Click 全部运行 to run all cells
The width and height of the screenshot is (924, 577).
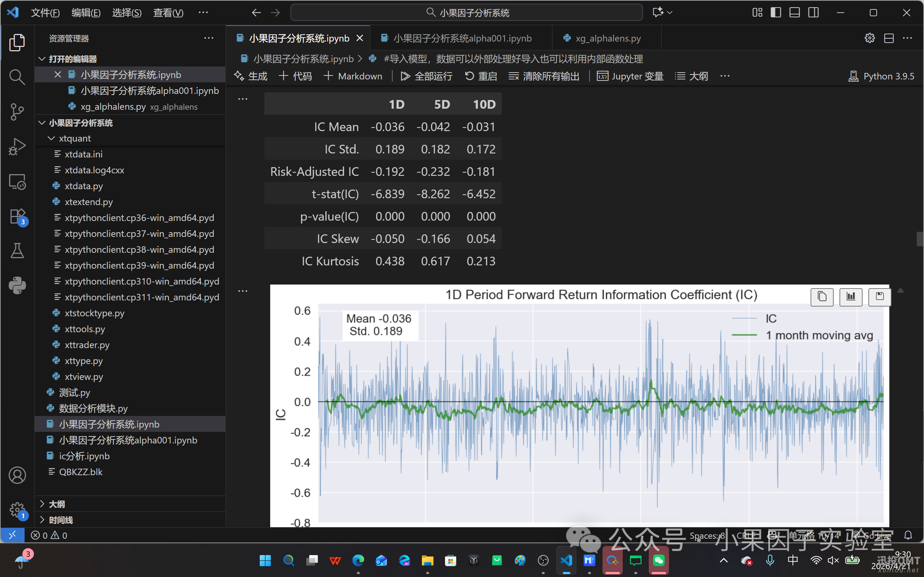point(426,76)
